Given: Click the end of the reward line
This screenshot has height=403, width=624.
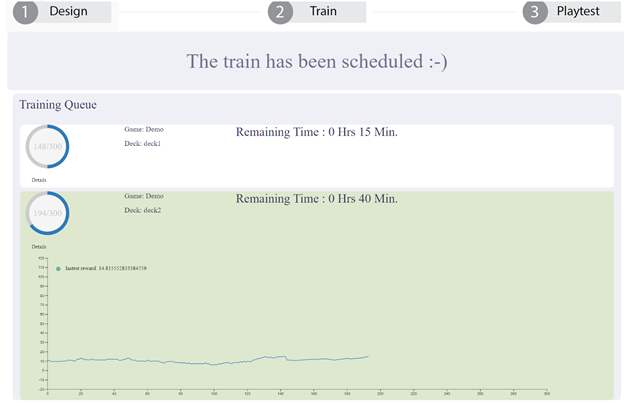Looking at the screenshot, I should click(368, 356).
